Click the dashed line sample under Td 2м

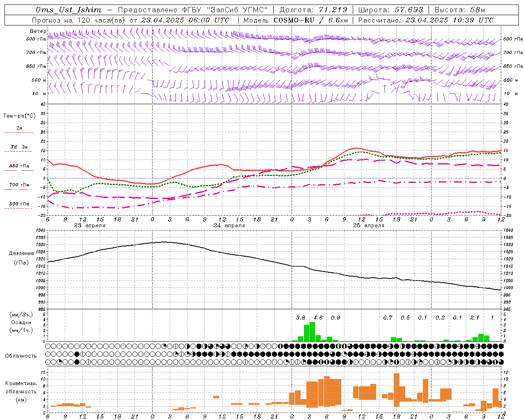pyautogui.click(x=18, y=152)
